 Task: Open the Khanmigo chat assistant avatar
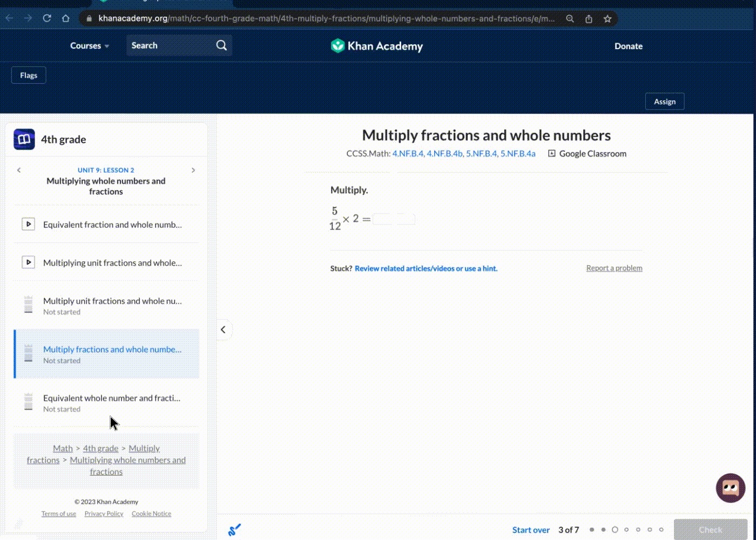(x=731, y=488)
